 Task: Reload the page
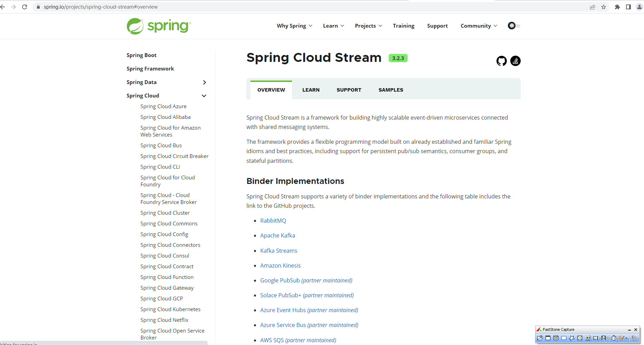[x=25, y=7]
